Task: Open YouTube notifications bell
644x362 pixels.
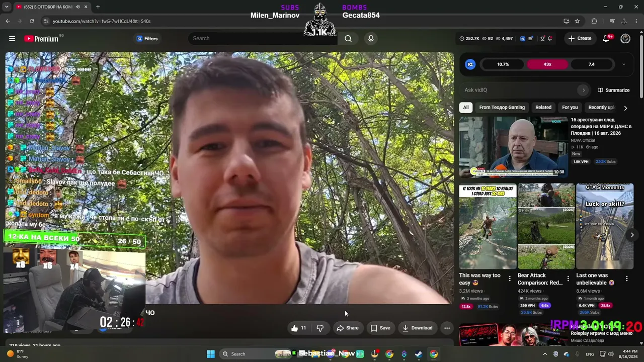Action: (x=606, y=39)
